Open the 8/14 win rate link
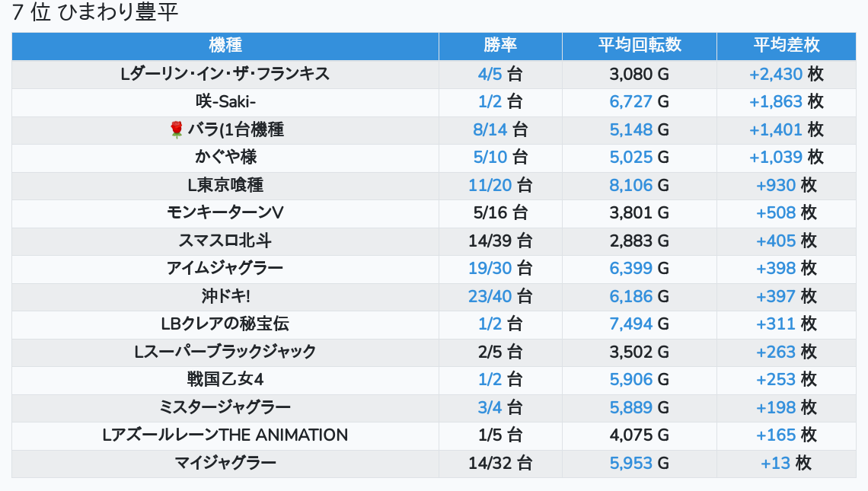Image resolution: width=868 pixels, height=491 pixels. [x=490, y=130]
